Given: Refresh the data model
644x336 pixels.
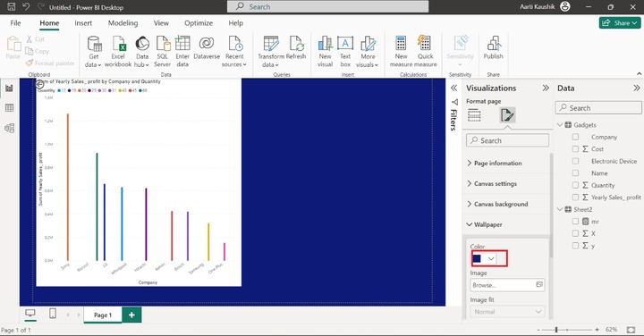Looking at the screenshot, I should pyautogui.click(x=296, y=48).
